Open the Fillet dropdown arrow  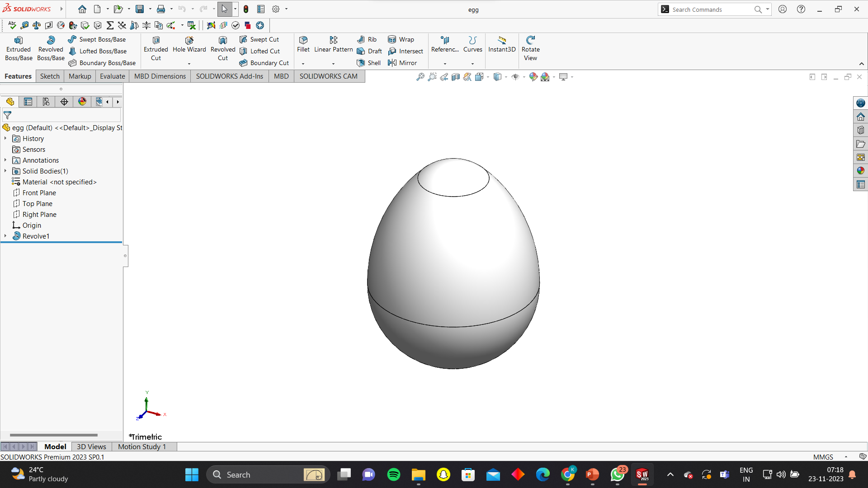point(303,64)
